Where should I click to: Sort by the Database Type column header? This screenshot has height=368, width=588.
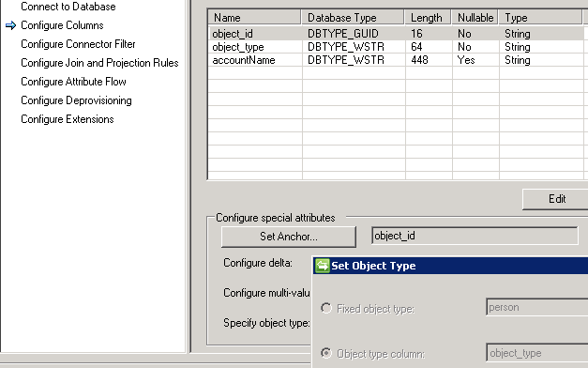[x=353, y=17]
